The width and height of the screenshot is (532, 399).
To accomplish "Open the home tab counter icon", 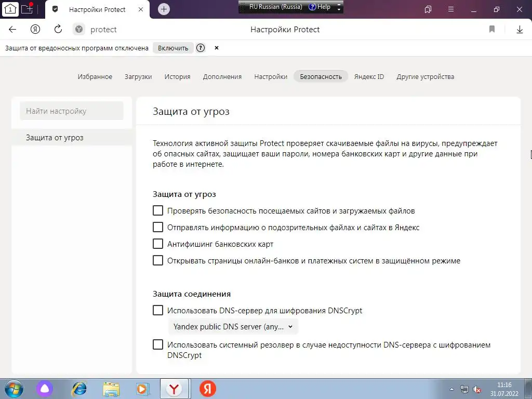I will click(10, 9).
